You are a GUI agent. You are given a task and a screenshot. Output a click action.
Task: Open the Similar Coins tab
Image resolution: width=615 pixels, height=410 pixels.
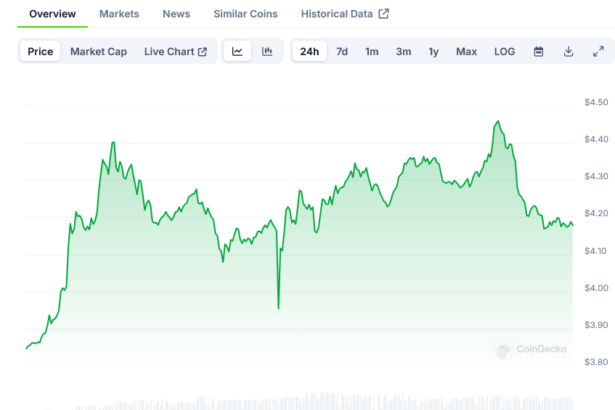tap(246, 14)
